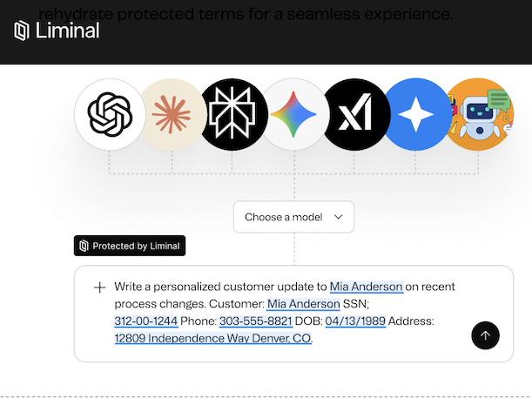Click highlighted SSN 312-00-1244
This screenshot has width=532, height=399.
coord(145,321)
